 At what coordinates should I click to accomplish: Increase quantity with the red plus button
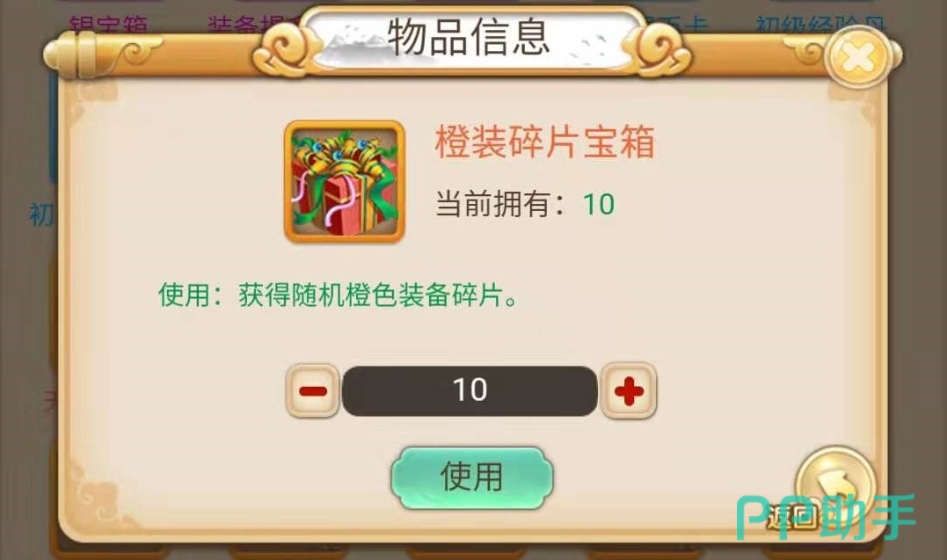tap(629, 391)
